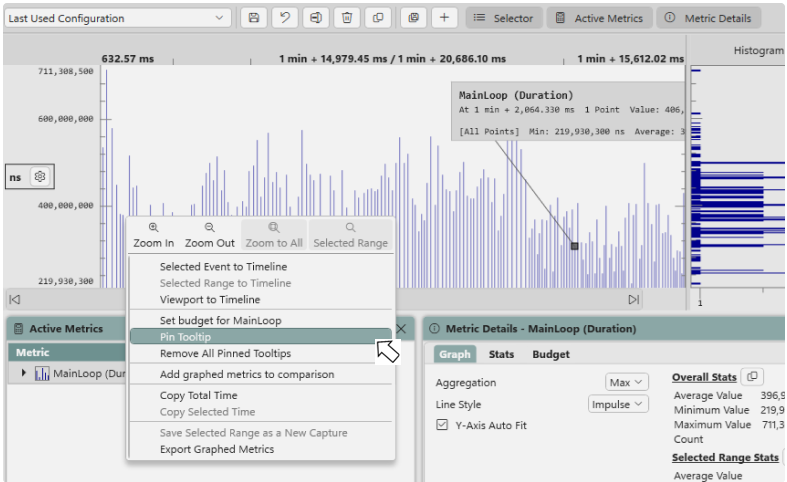Screen dimensions: 787x482
Task: Click the Zoom to All option
Action: click(x=274, y=235)
